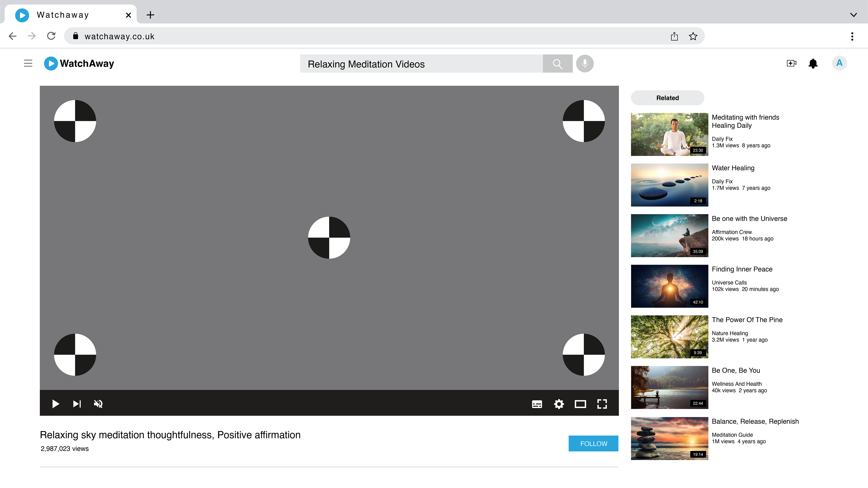Open account avatar menu
The width and height of the screenshot is (868, 488).
coord(839,63)
